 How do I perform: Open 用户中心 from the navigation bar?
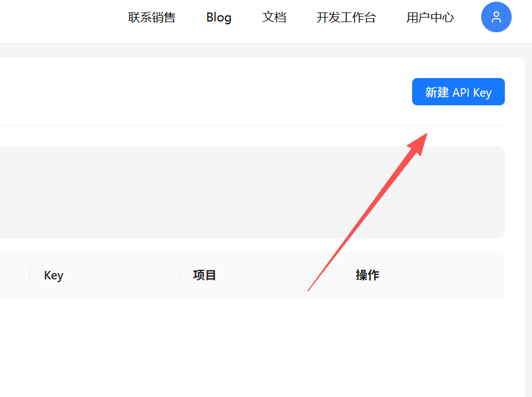pyautogui.click(x=430, y=17)
